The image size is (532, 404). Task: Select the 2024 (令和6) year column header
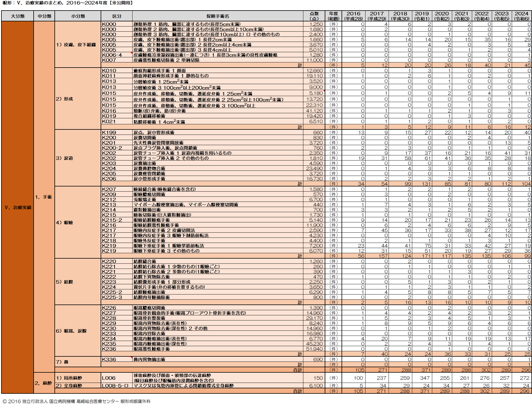coord(521,16)
